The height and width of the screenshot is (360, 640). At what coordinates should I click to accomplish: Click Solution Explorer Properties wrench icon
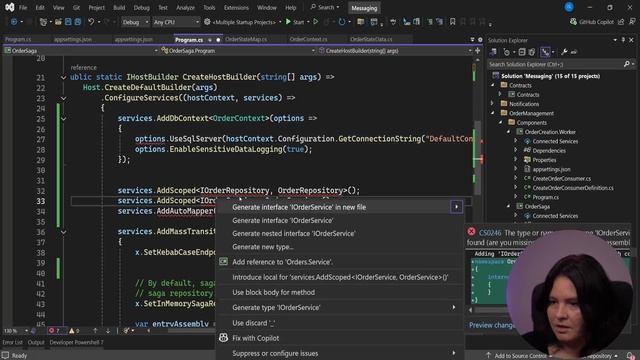564,52
